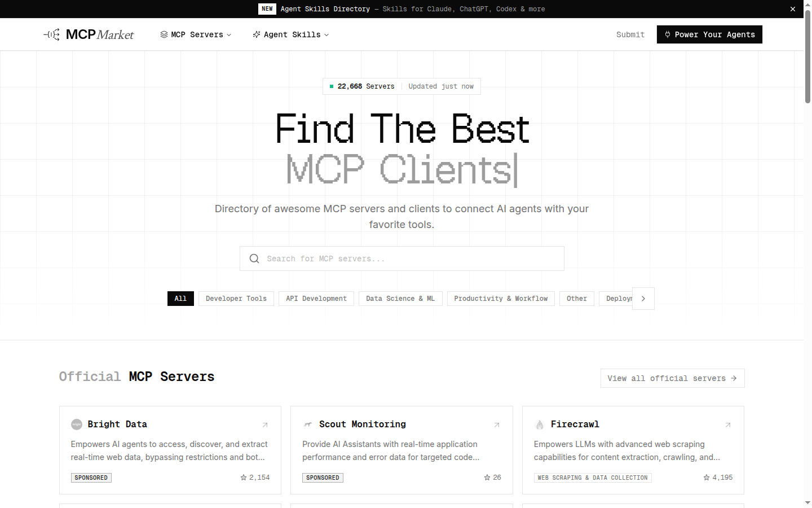Click Bright Data external link arrow icon
Viewport: 812px width, 508px height.
265,425
